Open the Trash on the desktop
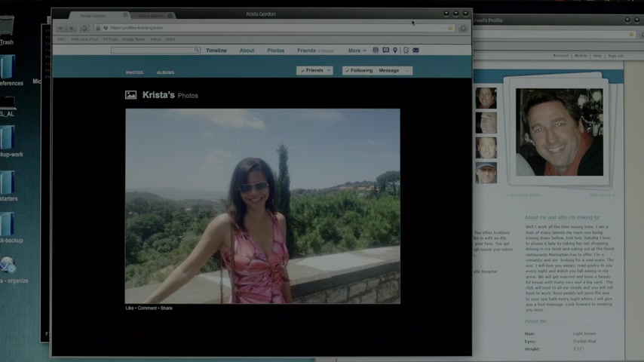The height and width of the screenshot is (362, 644). tap(7, 29)
